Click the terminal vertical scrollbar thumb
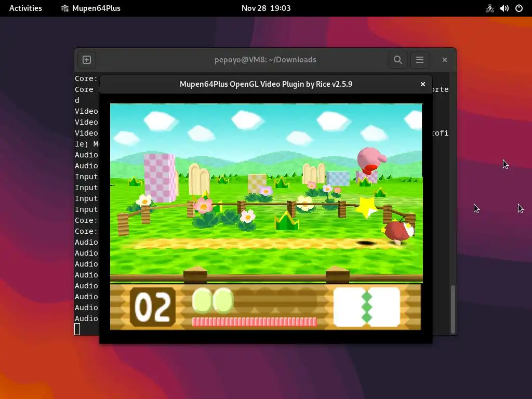The width and height of the screenshot is (532, 399). click(453, 309)
